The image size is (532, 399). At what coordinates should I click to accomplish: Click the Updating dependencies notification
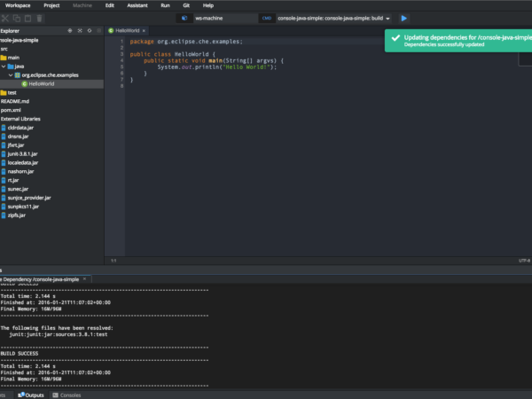[458, 41]
